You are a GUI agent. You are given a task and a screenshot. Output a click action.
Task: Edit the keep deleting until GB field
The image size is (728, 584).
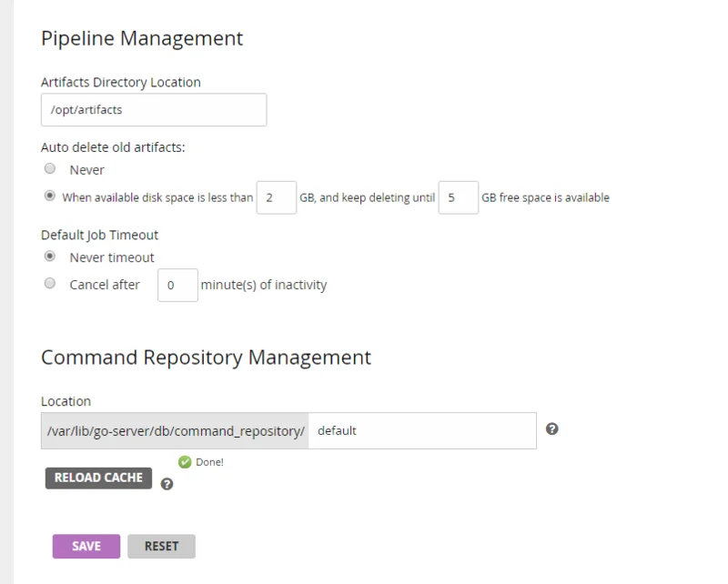(459, 197)
